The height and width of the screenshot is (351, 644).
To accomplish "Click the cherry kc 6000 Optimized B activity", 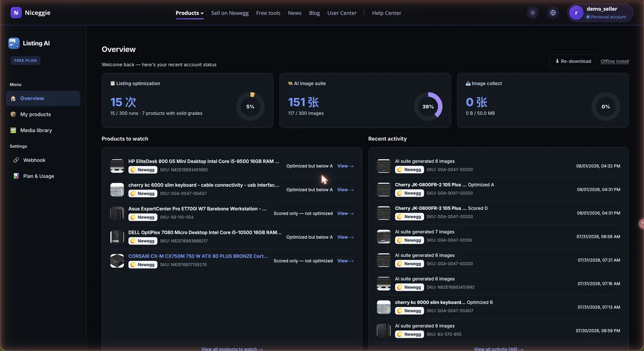I will pos(498,307).
